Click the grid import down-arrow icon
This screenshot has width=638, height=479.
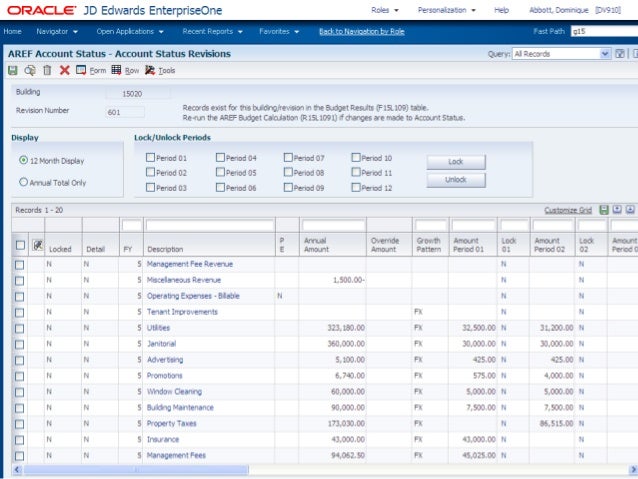(x=630, y=210)
